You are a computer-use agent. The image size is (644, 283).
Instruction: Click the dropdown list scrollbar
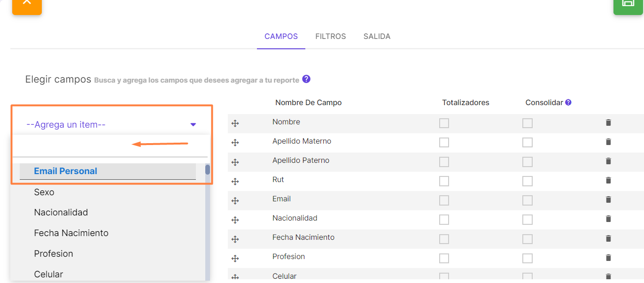pyautogui.click(x=208, y=169)
